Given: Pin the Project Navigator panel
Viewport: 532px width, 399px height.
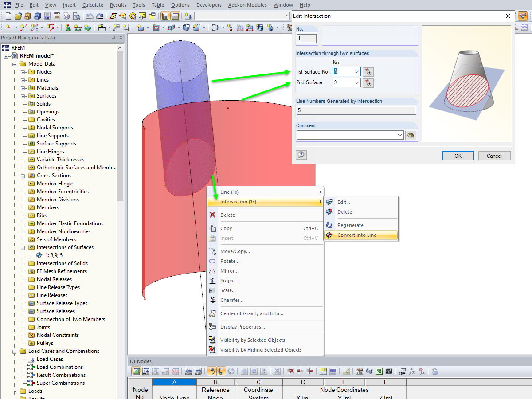Looking at the screenshot, I should click(113, 38).
